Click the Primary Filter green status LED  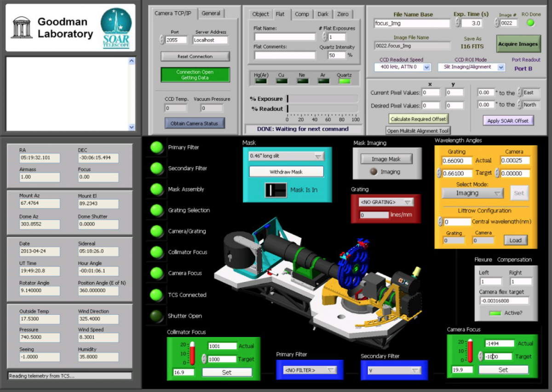point(157,147)
